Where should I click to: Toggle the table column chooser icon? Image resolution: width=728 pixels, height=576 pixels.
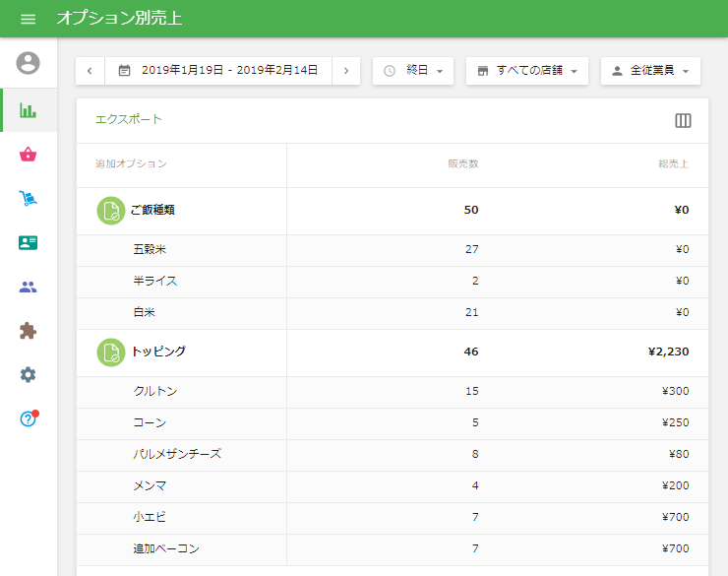[683, 120]
